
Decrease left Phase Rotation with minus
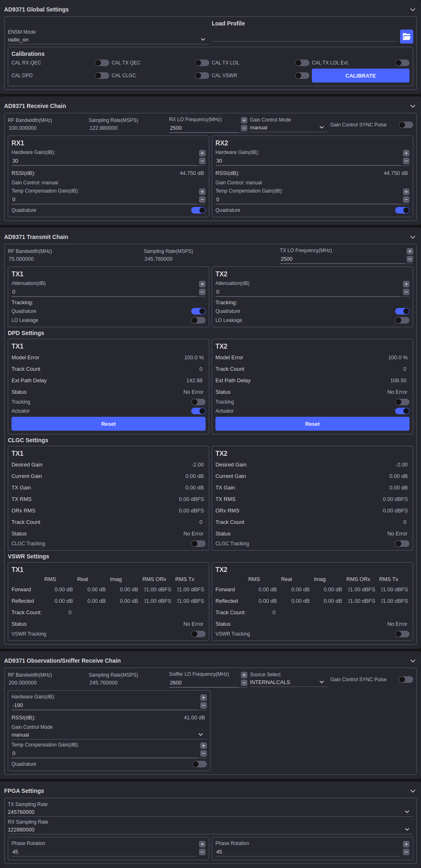[202, 852]
